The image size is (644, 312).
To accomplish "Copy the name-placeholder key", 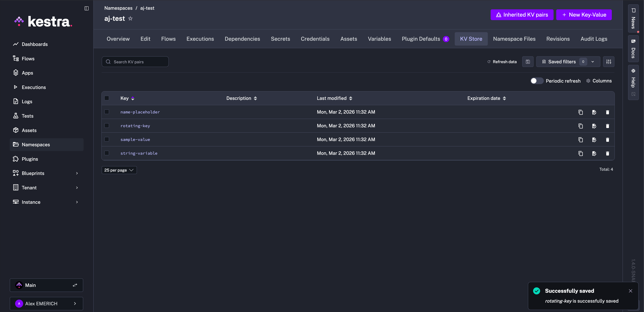I will [581, 112].
